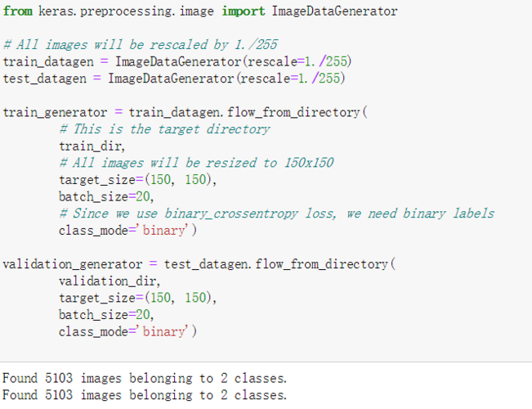Viewport: 532px width, 409px height.
Task: Click the first 'Found 5103 images' output line
Action: tap(145, 379)
